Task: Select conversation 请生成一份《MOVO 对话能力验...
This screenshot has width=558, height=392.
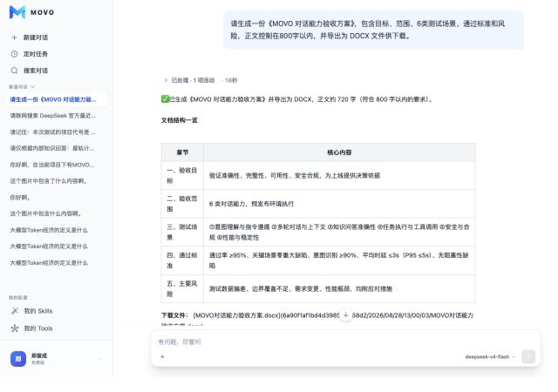Action: click(56, 99)
